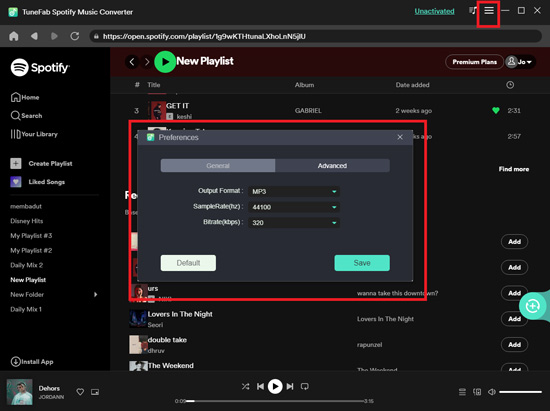Open Daily Mix 2 playlist
Image resolution: width=550 pixels, height=411 pixels.
pos(27,265)
